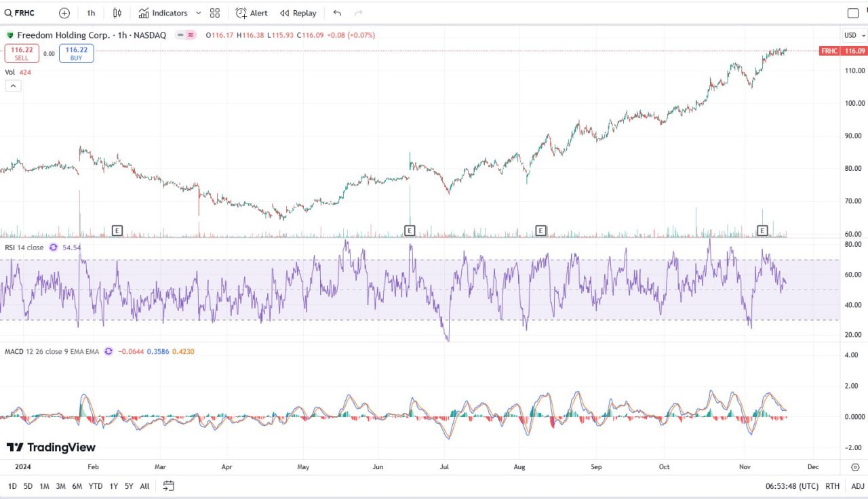Click the MACD signal value 0.4230
Screen dimensions: 868x499
(x=183, y=351)
